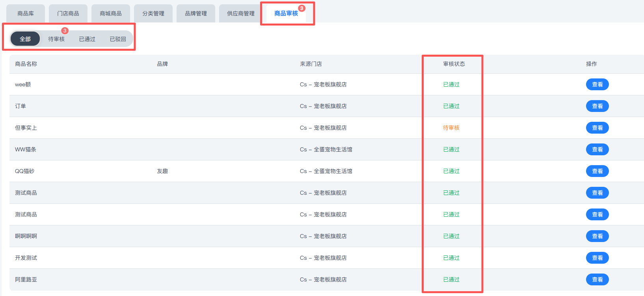Open the 商品库 tab

(26, 13)
